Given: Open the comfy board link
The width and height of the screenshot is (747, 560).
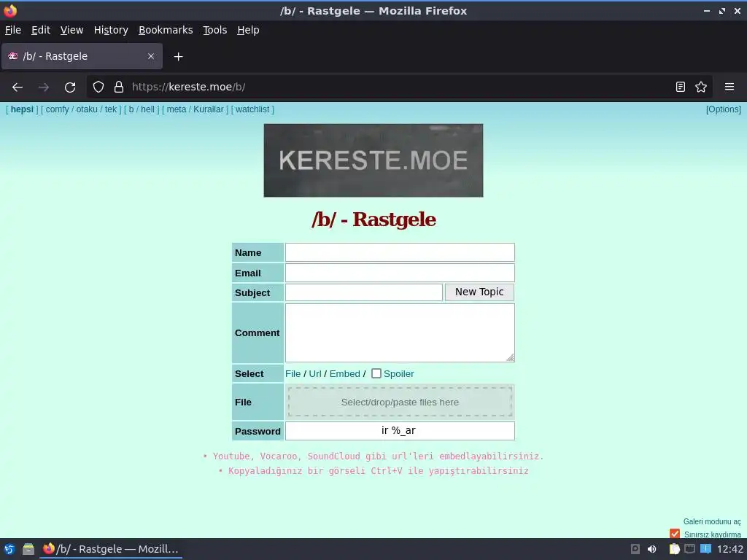Looking at the screenshot, I should [57, 109].
